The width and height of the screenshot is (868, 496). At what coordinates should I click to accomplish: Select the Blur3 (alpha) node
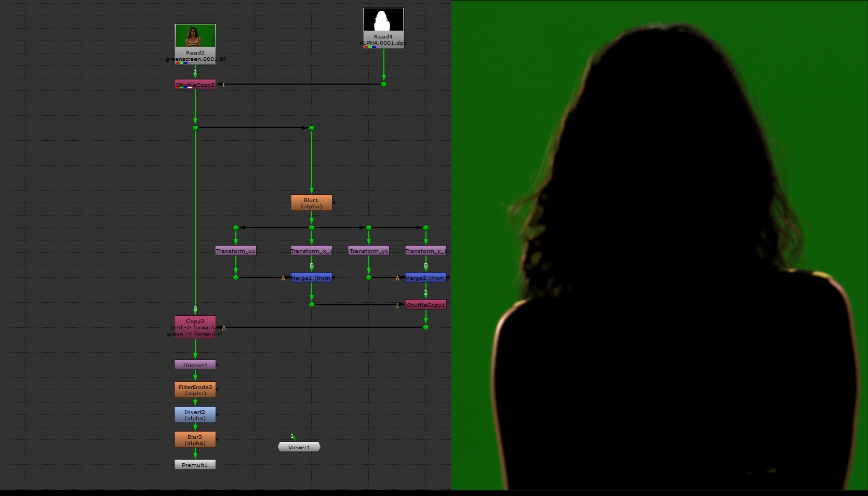[x=195, y=440]
